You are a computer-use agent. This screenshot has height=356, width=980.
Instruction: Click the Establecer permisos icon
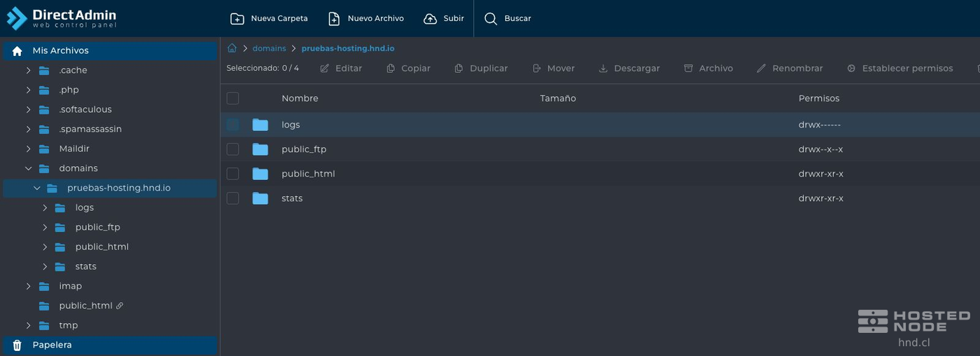tap(852, 69)
